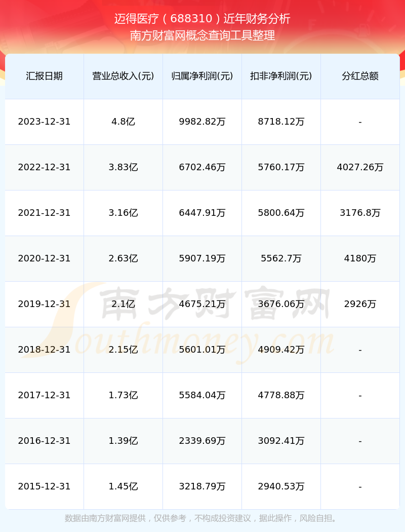Click the revenue value 3.16亿

coord(124,213)
